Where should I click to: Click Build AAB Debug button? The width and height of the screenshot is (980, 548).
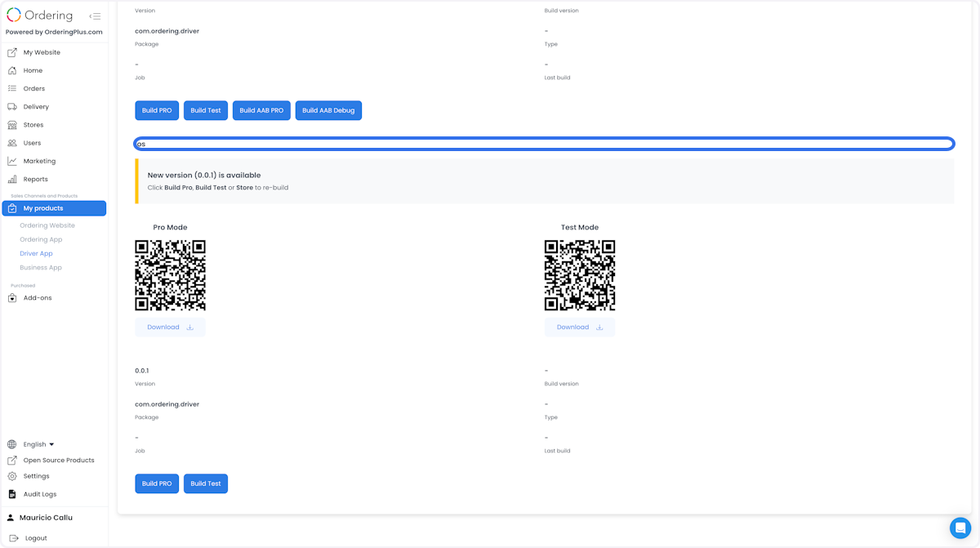tap(328, 110)
